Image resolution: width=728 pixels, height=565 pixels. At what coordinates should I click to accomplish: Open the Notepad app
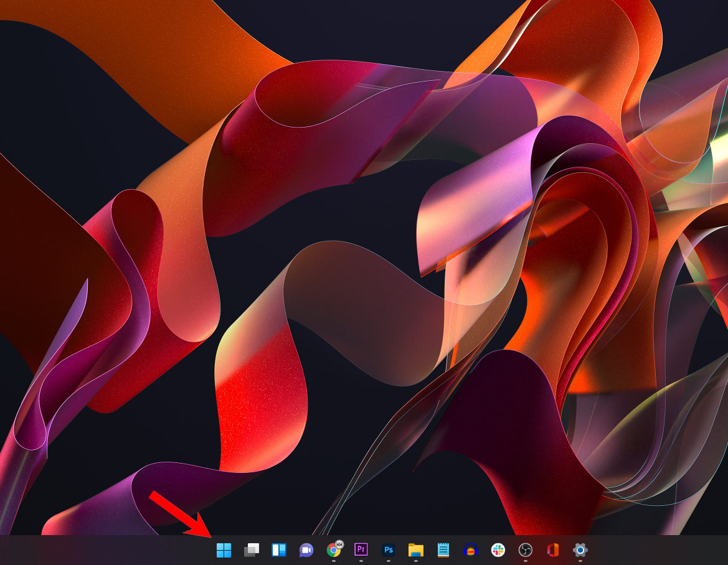[x=443, y=550]
